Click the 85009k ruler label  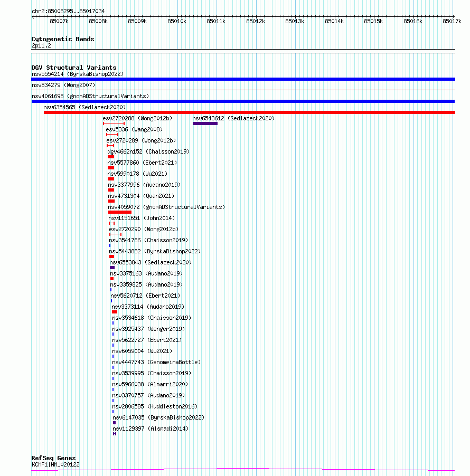(137, 21)
